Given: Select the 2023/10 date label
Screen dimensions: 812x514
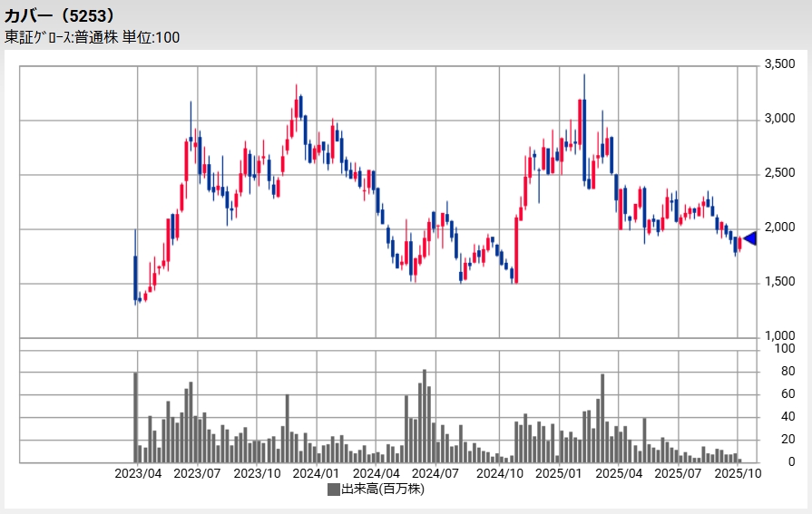Looking at the screenshot, I should tap(258, 473).
